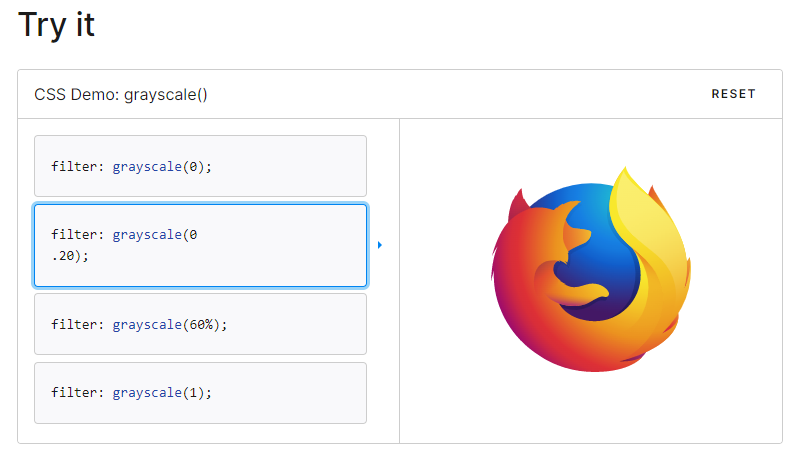This screenshot has height=452, width=803.
Task: Click the 'Try it' heading
Action: click(x=56, y=25)
